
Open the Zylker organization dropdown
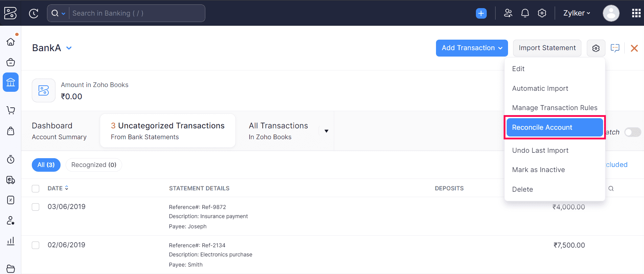(577, 13)
